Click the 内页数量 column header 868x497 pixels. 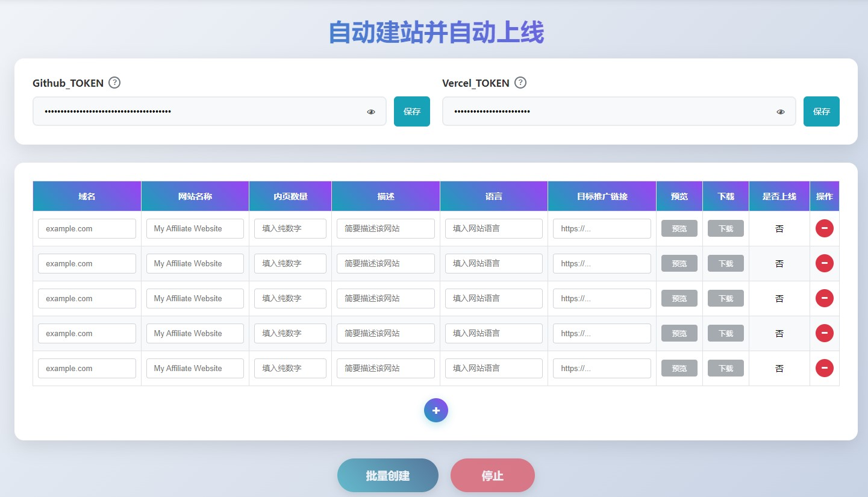coord(290,196)
